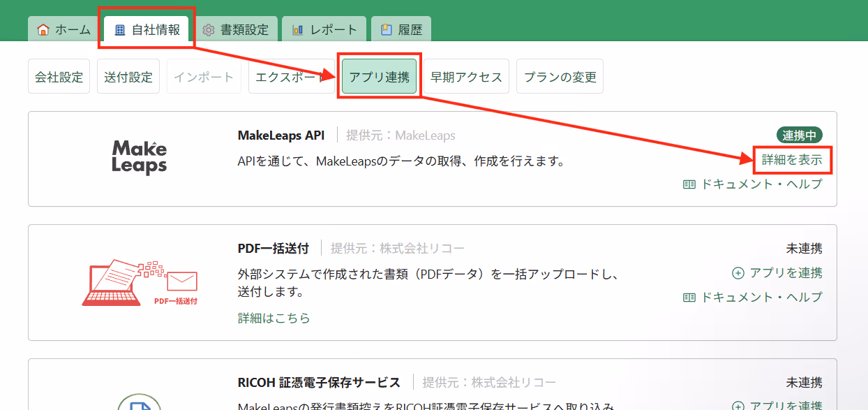Click the MakeLeaps logo image
This screenshot has height=410, width=868.
[140, 157]
